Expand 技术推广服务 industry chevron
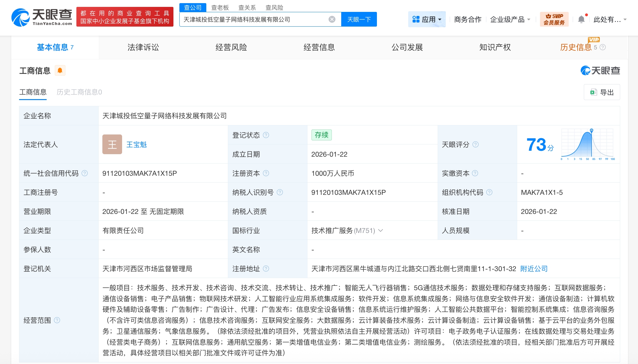The image size is (638, 364). click(x=381, y=230)
